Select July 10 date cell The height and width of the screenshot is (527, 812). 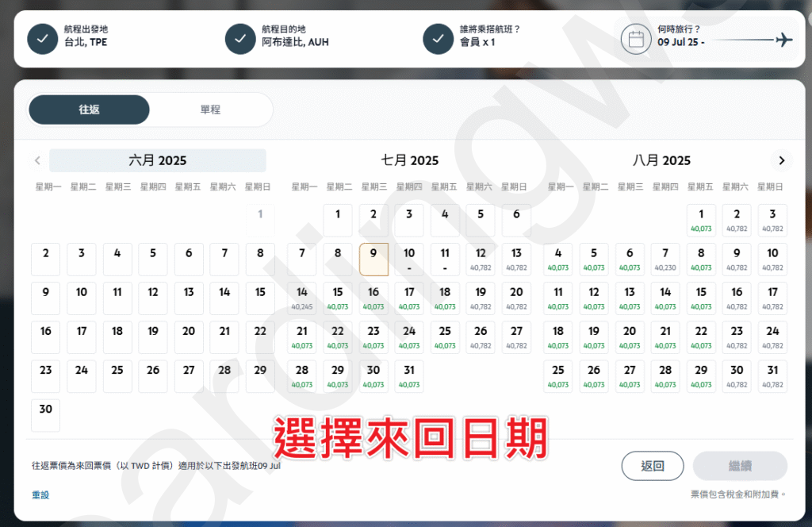409,259
